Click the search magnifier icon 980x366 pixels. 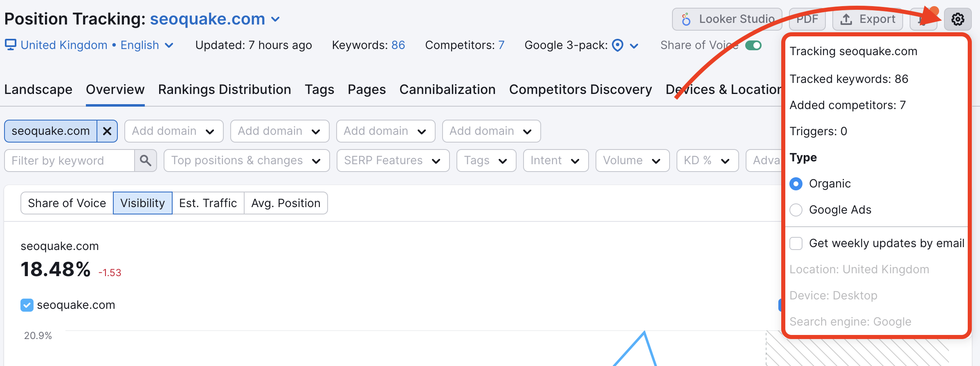[145, 161]
